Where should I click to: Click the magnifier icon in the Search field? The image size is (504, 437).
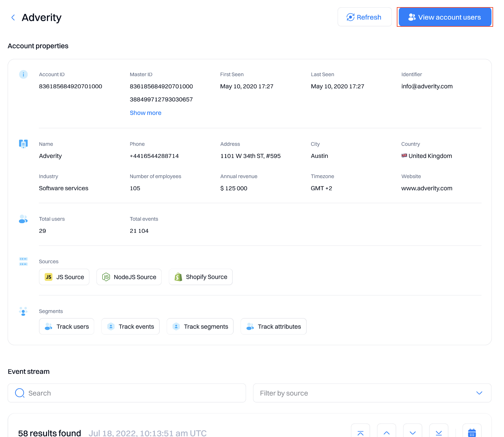pos(20,393)
